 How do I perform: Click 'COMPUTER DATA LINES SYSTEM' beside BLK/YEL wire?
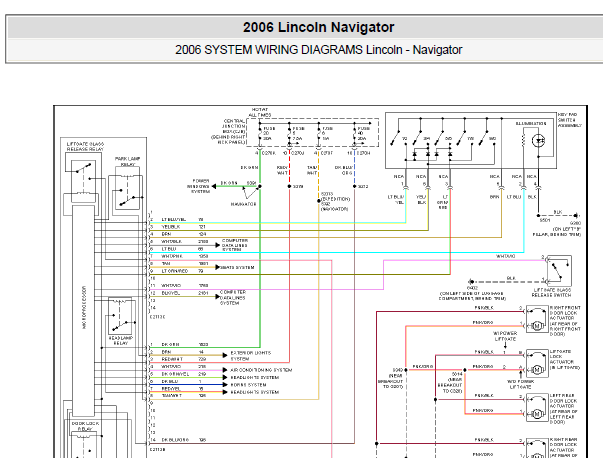coord(233,298)
